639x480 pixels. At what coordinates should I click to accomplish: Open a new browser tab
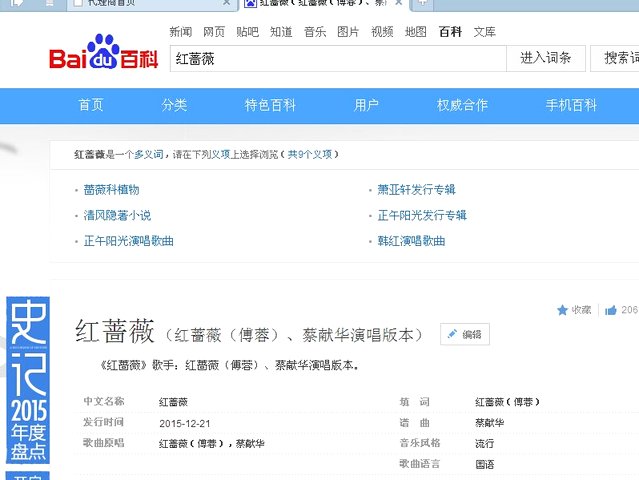pyautogui.click(x=424, y=5)
